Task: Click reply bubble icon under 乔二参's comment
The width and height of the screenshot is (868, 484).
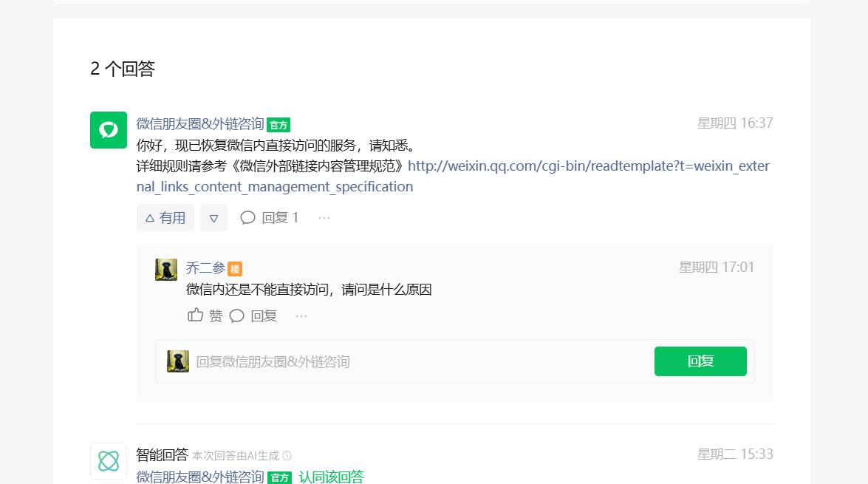Action: 237,316
